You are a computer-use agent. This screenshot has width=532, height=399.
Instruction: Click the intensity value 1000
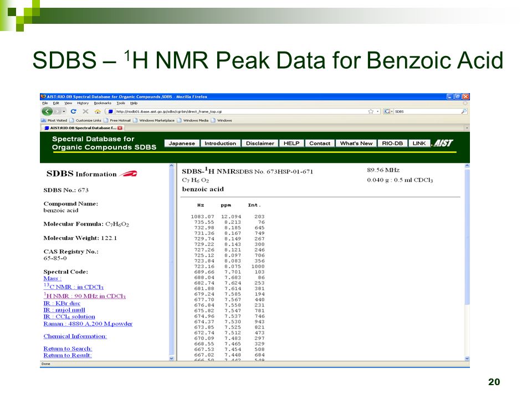coord(258,267)
